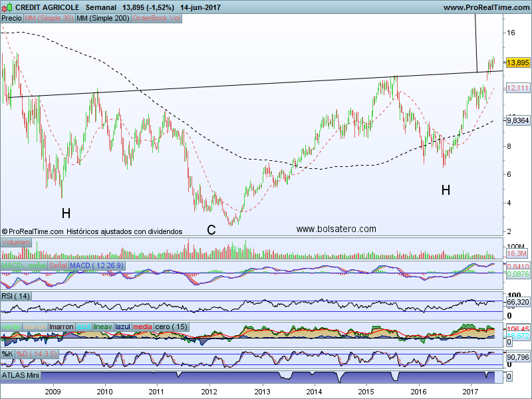532x399 pixels.
Task: Click the Semanal timeframe in the title bar
Action: pos(101,7)
